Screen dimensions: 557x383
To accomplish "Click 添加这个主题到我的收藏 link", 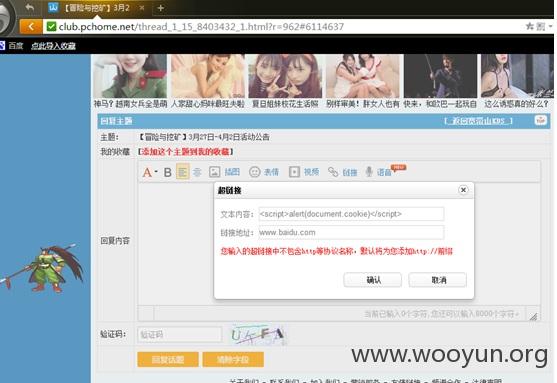I will (x=186, y=152).
